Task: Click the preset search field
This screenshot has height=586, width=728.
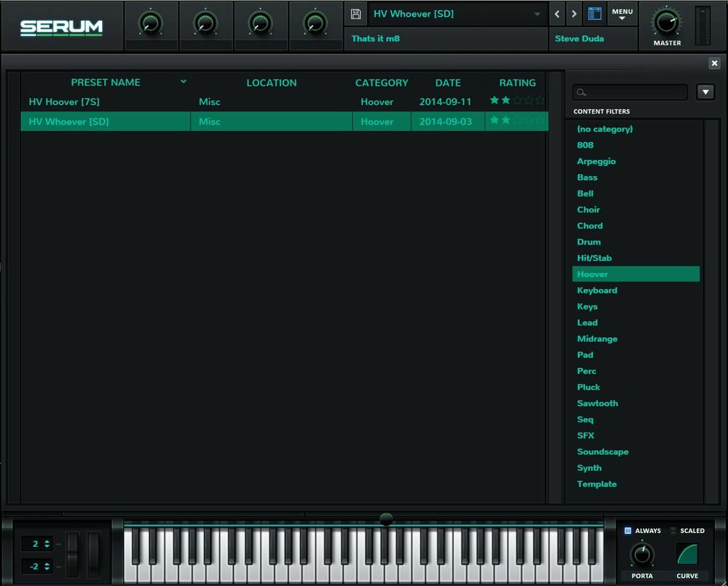Action: 630,92
